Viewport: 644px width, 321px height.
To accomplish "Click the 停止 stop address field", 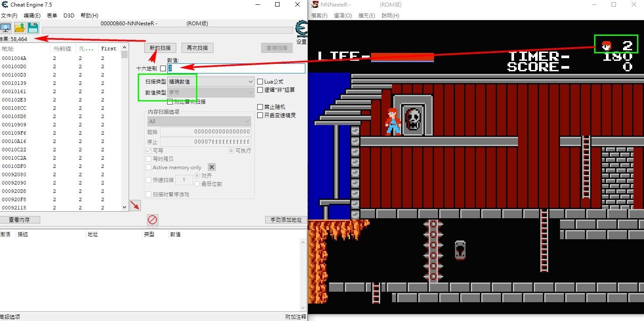I will [x=206, y=142].
